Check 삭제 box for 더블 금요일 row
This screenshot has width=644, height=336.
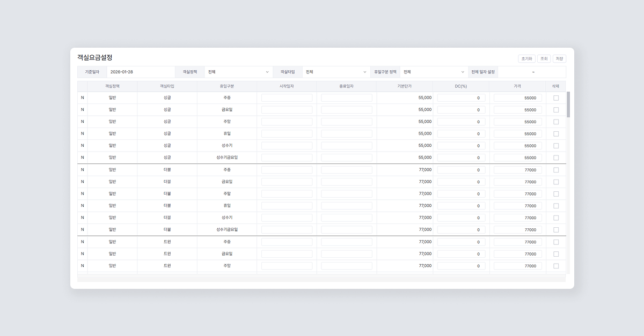556,182
